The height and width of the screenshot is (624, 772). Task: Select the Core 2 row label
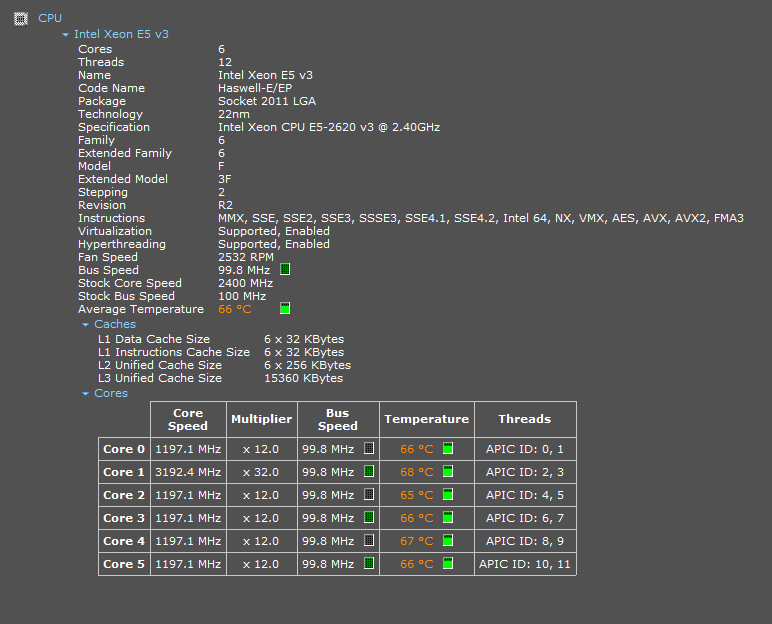coord(124,495)
